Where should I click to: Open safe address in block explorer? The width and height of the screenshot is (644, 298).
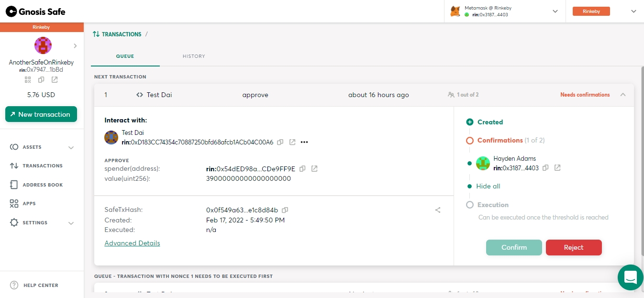[x=55, y=79]
